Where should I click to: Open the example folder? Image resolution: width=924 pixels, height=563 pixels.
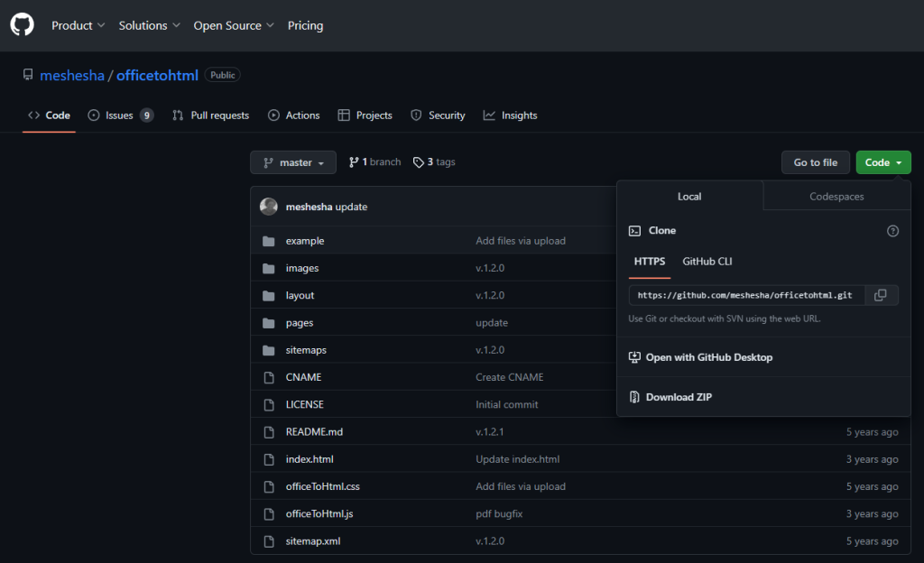(304, 241)
